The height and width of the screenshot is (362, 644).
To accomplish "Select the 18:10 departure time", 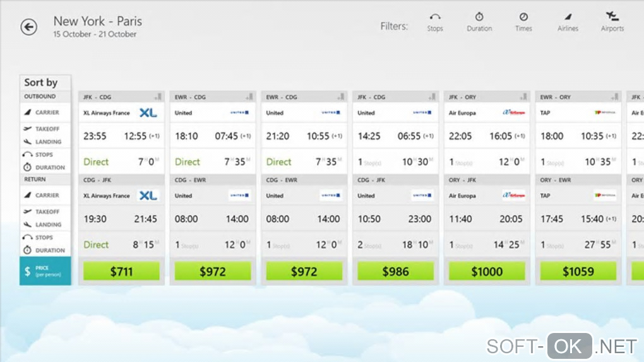I will coord(186,136).
